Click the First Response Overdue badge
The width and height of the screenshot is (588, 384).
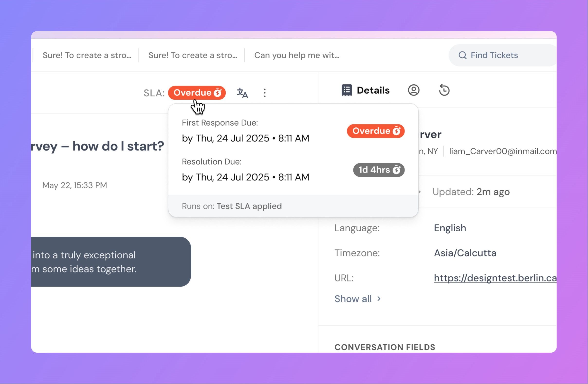[376, 131]
